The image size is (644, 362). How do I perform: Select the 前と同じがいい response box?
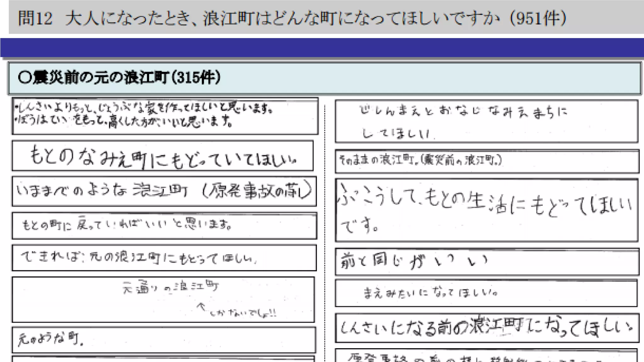click(x=487, y=262)
